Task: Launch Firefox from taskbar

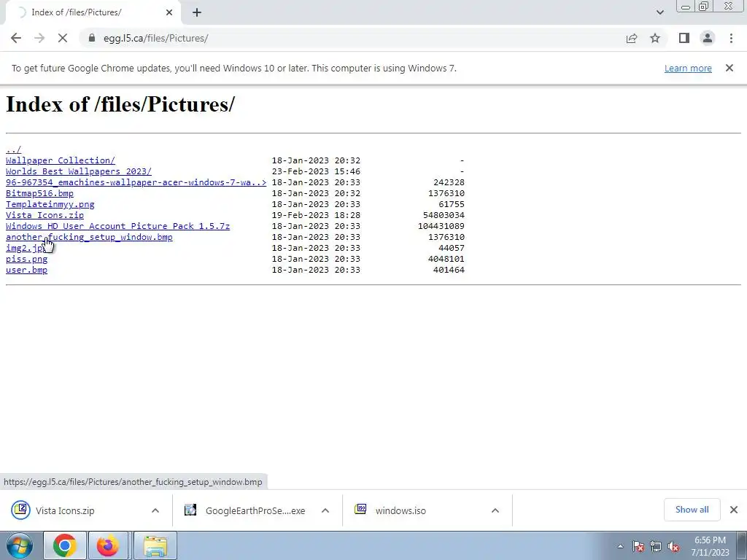Action: (108, 545)
